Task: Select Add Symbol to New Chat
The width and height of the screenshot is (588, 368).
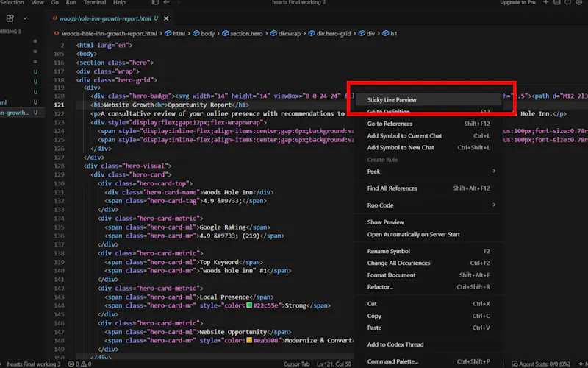Action: pyautogui.click(x=429, y=148)
